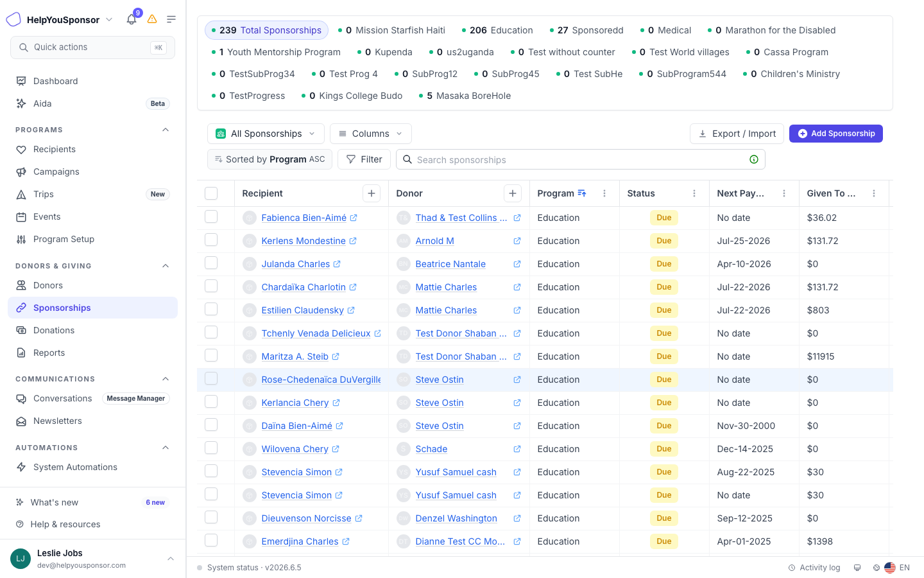Tick the Estilien Claudensky row checkbox

(211, 310)
